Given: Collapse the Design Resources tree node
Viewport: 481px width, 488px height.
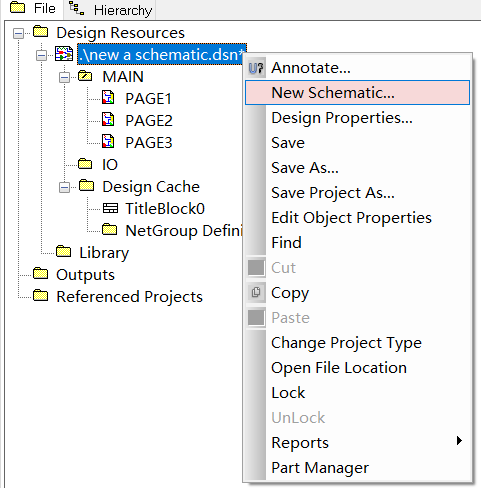Looking at the screenshot, I should click(18, 33).
